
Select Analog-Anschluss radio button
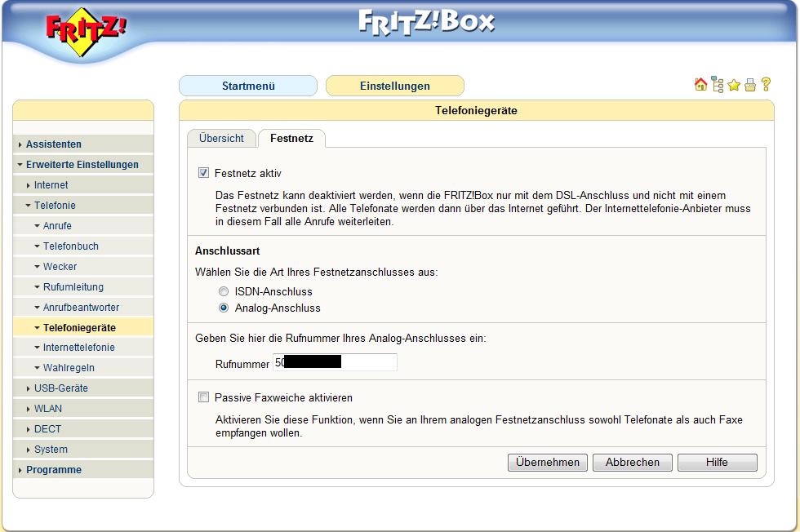224,308
